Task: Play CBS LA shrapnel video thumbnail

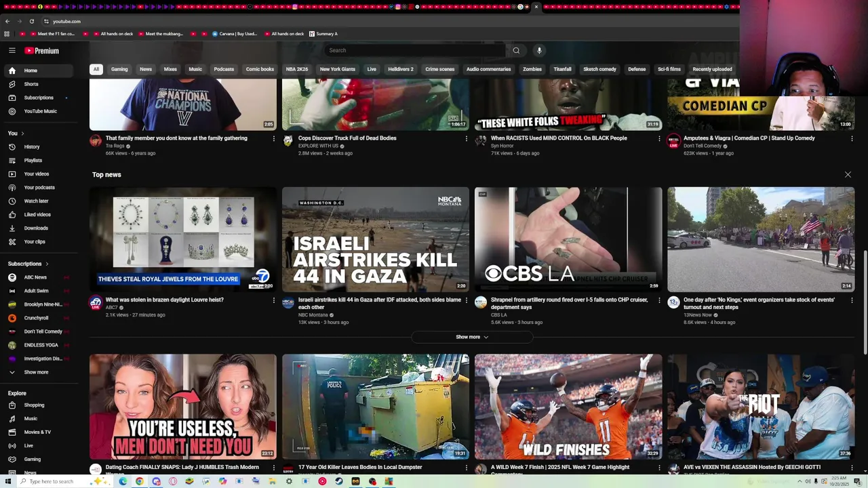Action: click(568, 239)
